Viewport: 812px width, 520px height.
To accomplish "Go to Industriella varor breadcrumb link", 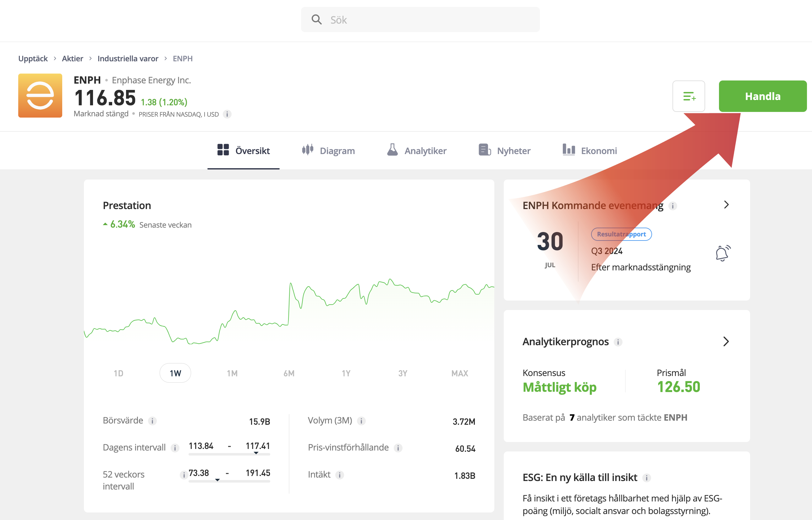I will [x=128, y=58].
